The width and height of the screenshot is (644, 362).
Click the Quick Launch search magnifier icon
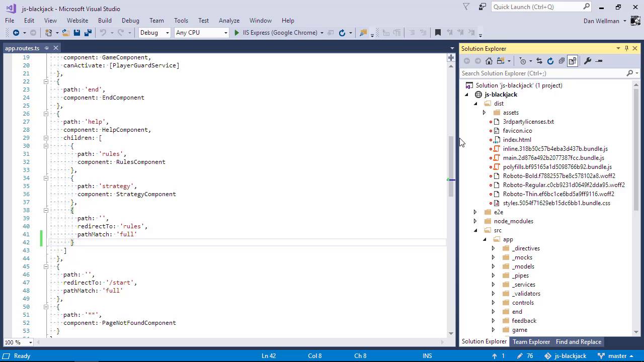(586, 7)
